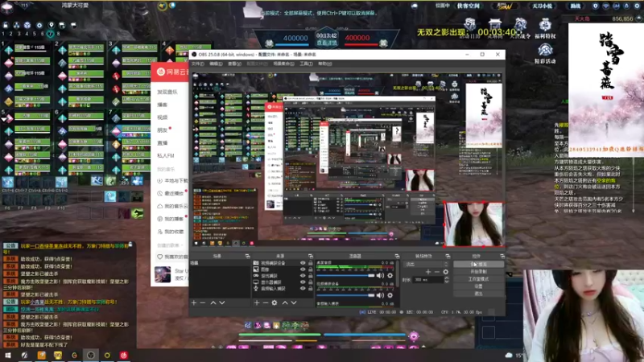This screenshot has width=644, height=362.
Task: Toggle visibility of the video capture device source
Action: pos(303,263)
